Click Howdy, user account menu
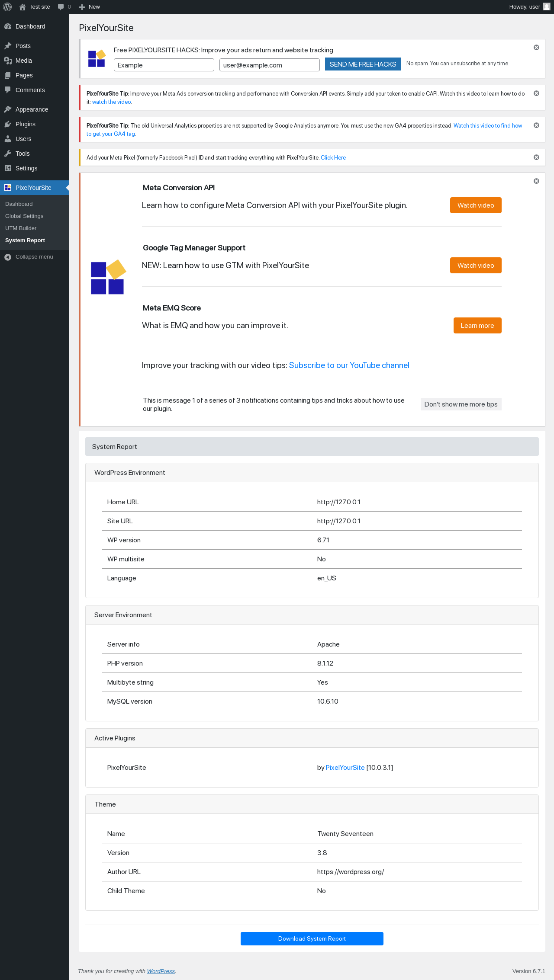 click(x=529, y=7)
